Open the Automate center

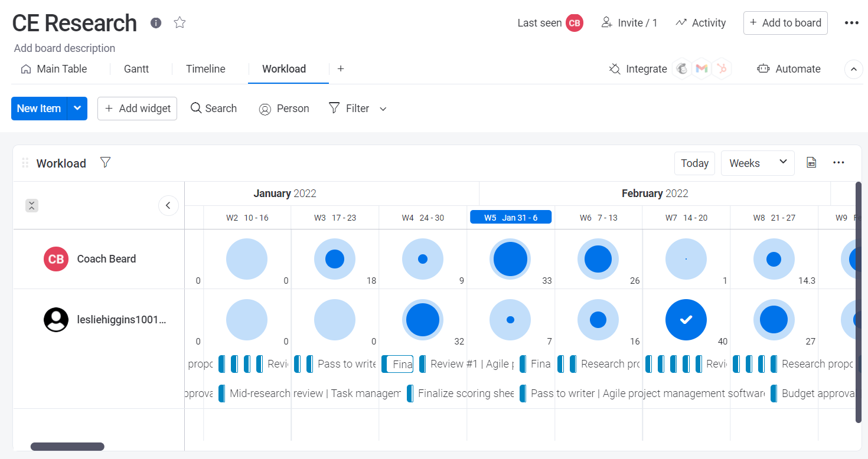(789, 68)
